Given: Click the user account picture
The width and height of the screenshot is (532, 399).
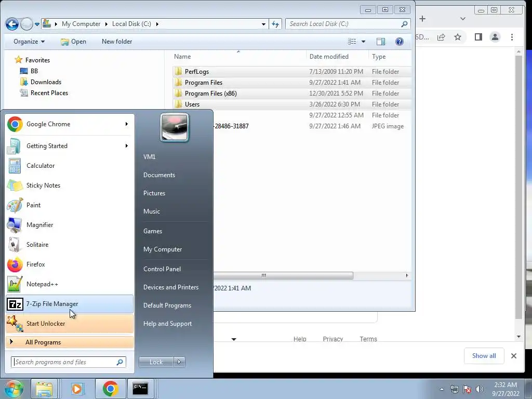Looking at the screenshot, I should click(175, 127).
